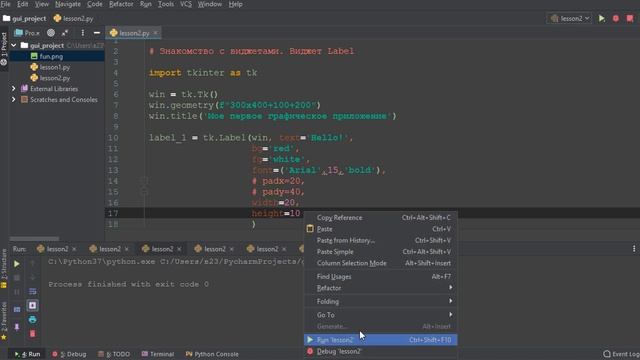The image size is (640, 360).
Task: Click the gray Stop square in Run panel
Action: coord(17,278)
